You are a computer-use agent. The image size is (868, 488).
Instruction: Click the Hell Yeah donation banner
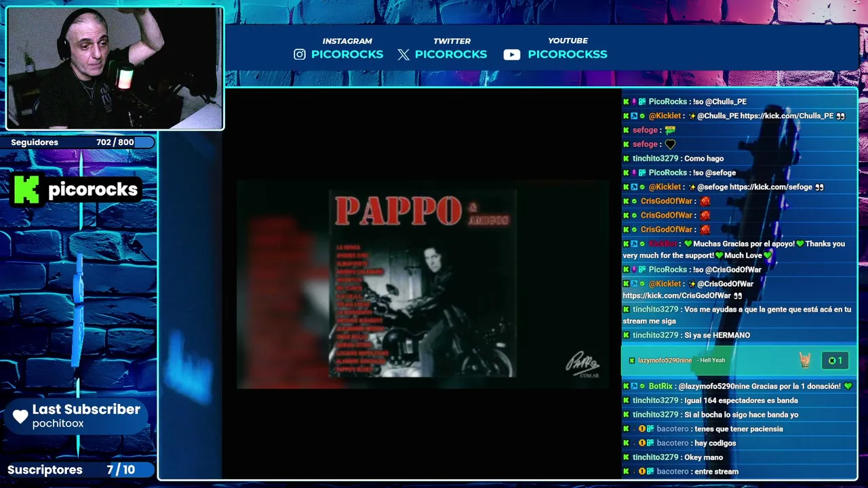click(x=739, y=361)
